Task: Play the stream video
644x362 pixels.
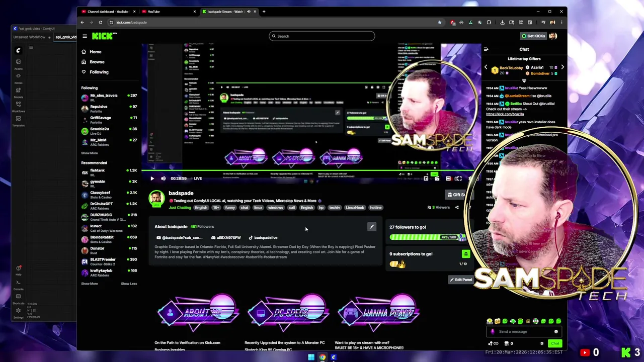Action: (x=152, y=178)
